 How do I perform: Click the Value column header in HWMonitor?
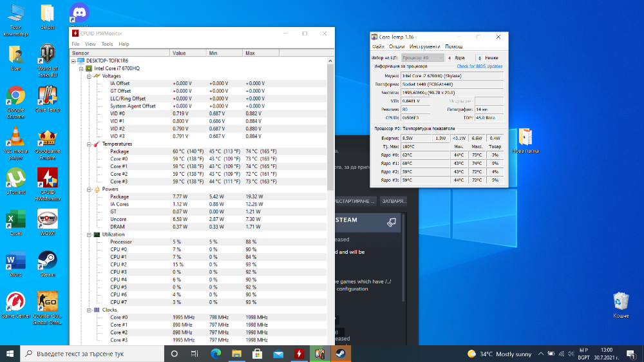coord(187,53)
